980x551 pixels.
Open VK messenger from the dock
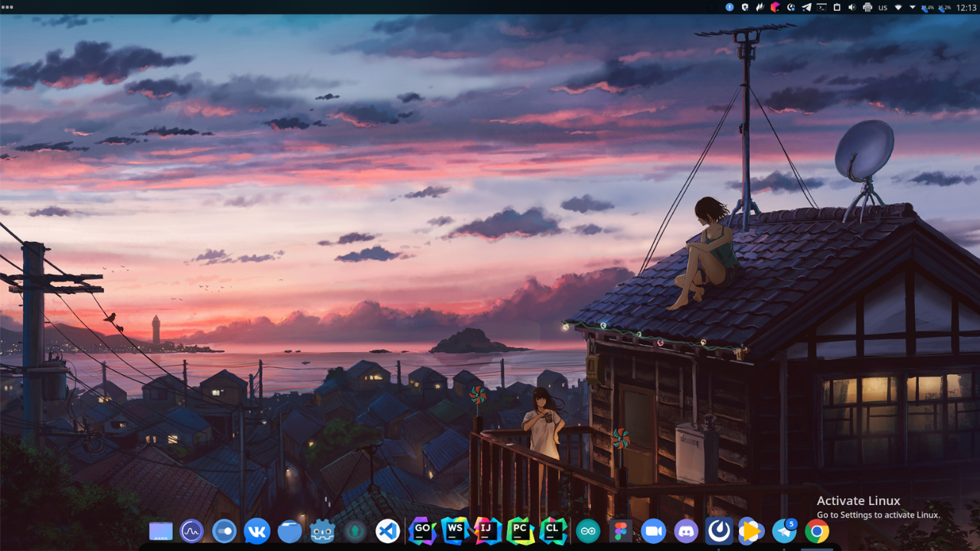tap(257, 531)
